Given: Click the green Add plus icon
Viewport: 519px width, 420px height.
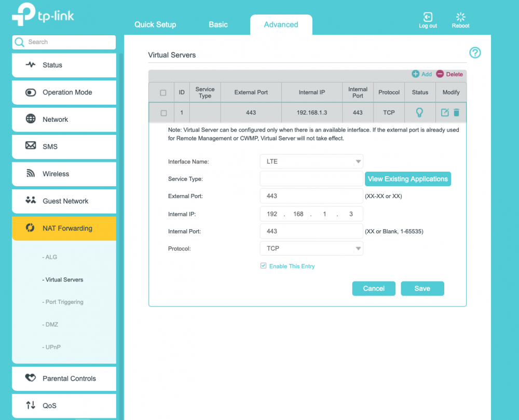Looking at the screenshot, I should 416,74.
